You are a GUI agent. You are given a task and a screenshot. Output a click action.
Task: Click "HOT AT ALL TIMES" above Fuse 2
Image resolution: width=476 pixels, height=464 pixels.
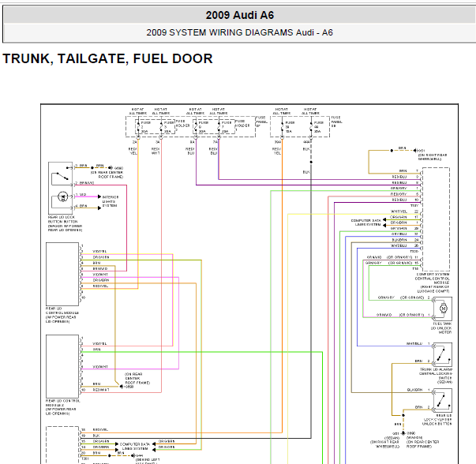[x=138, y=111]
